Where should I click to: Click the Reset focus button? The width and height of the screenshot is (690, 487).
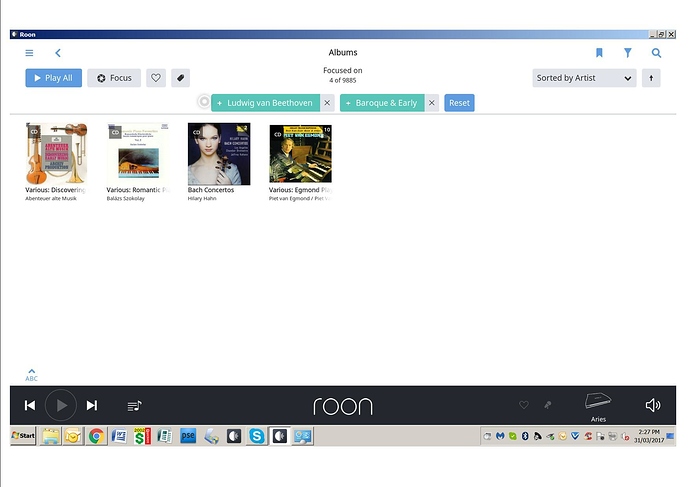(459, 103)
